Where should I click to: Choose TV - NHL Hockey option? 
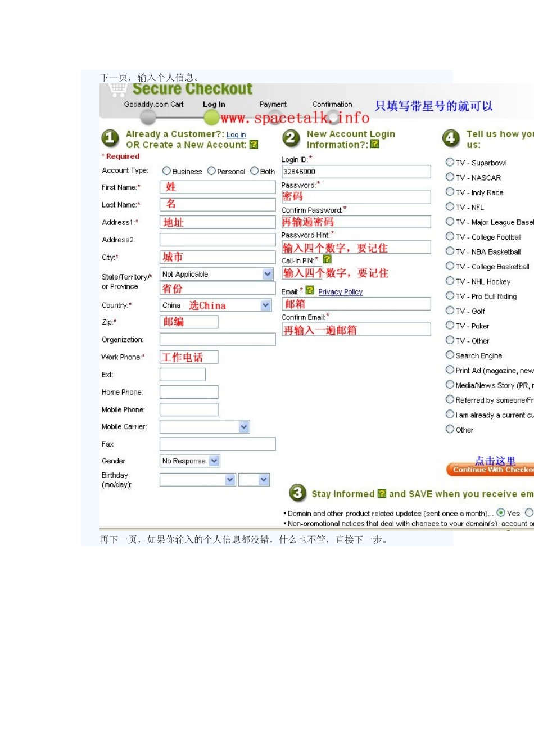click(x=450, y=281)
